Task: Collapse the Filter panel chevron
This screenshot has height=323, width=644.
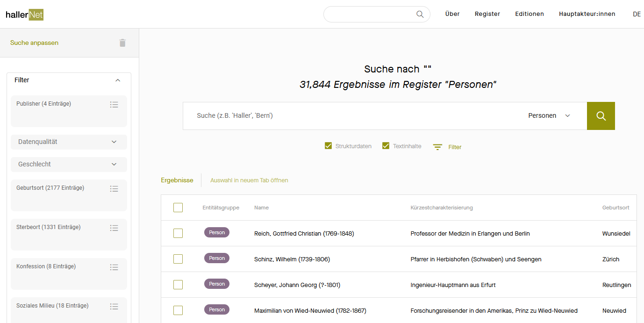Action: (118, 80)
